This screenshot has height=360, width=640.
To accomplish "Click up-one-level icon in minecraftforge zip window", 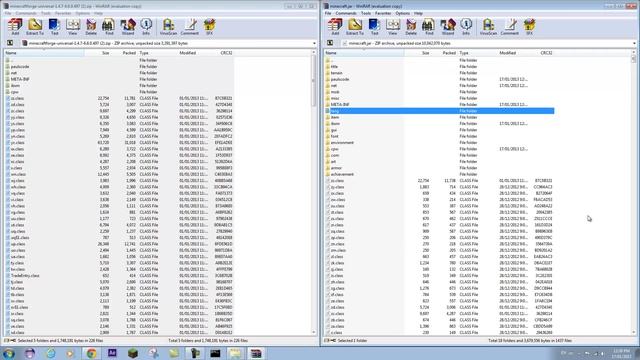I will coord(10,43).
